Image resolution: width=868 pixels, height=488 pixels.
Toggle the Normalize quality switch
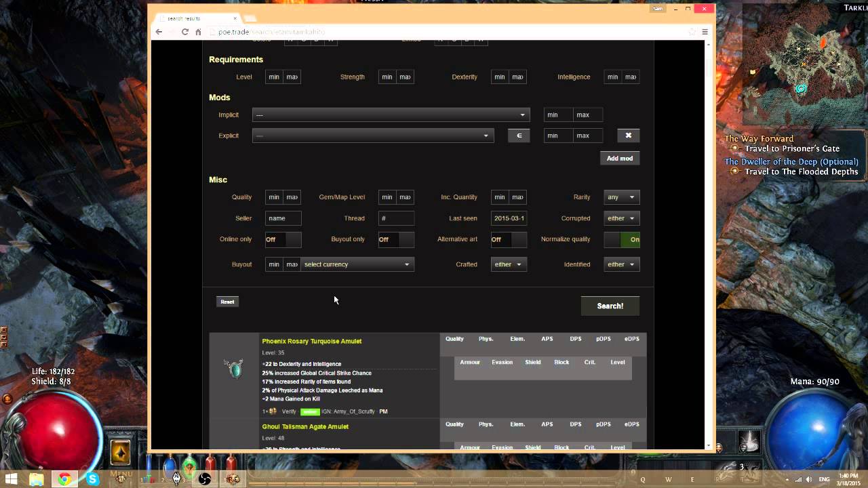(621, 239)
